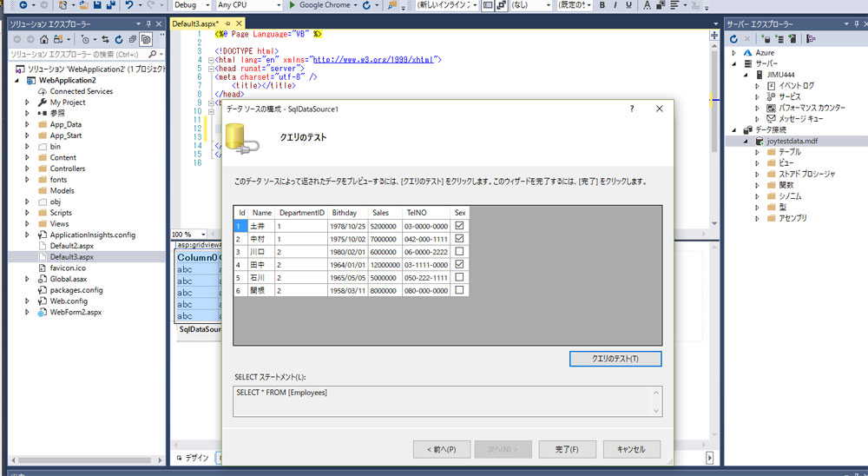The height and width of the screenshot is (476, 868).
Task: Toggle Underline formatting icon
Action: tap(628, 5)
